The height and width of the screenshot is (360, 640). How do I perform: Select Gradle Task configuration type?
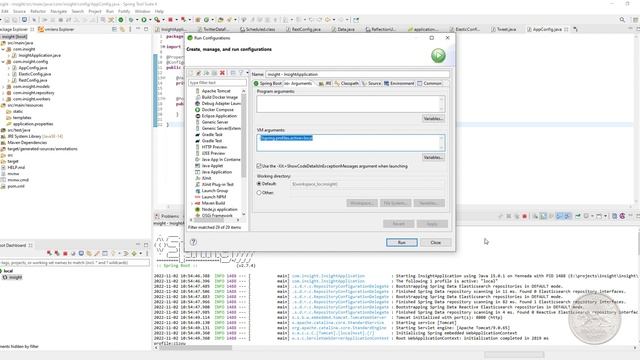coord(211,135)
